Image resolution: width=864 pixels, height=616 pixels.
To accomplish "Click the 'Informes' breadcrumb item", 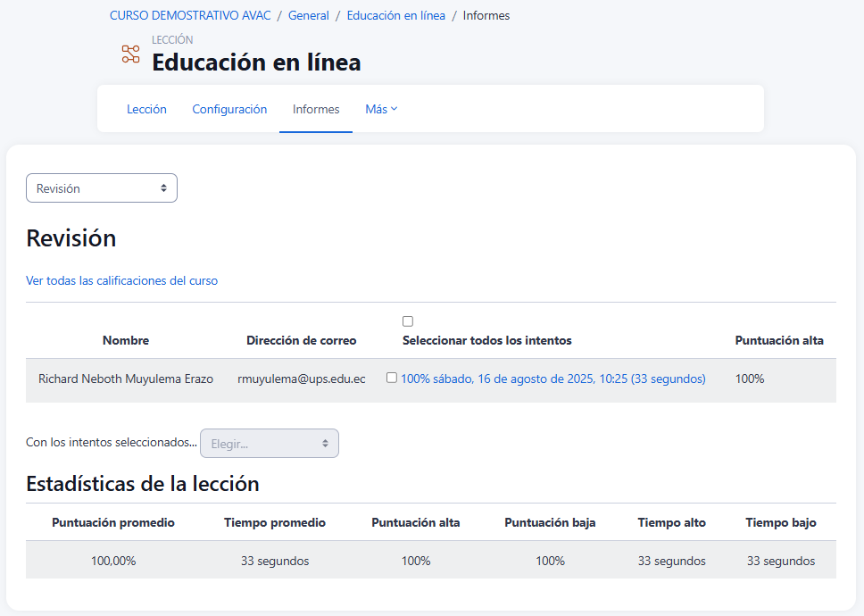I will [486, 16].
